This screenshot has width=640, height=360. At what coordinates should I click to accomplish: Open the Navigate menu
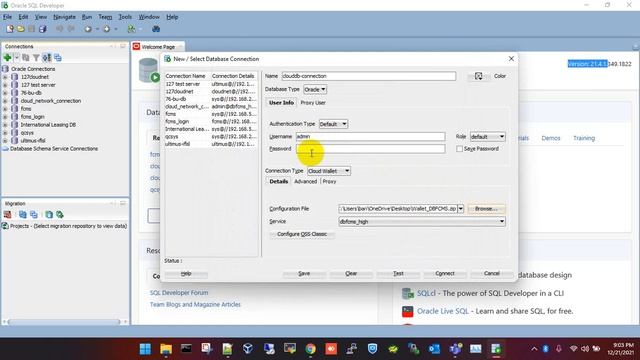(x=64, y=17)
